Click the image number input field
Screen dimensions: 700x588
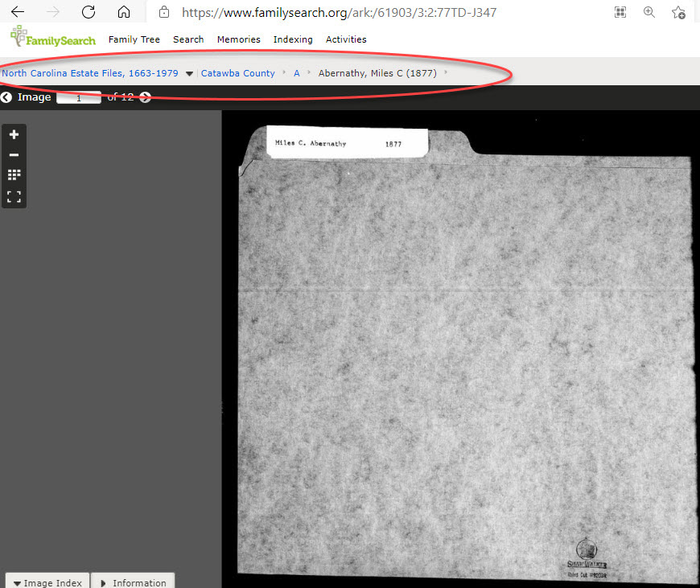[79, 97]
